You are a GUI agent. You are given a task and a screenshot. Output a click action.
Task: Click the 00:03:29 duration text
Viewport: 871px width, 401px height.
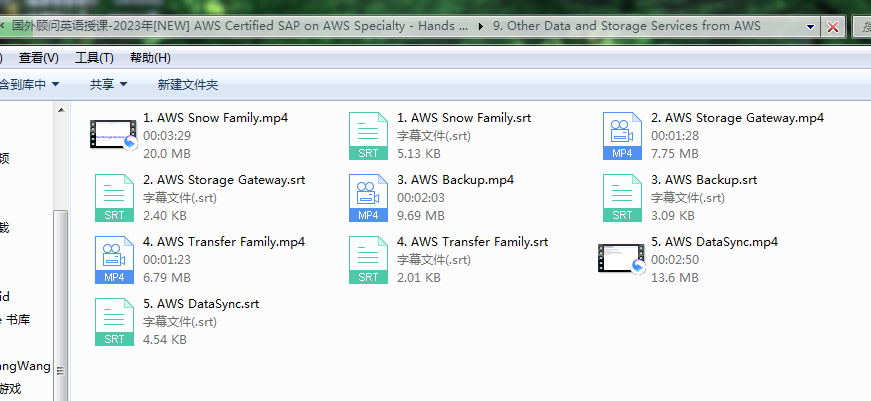[167, 136]
